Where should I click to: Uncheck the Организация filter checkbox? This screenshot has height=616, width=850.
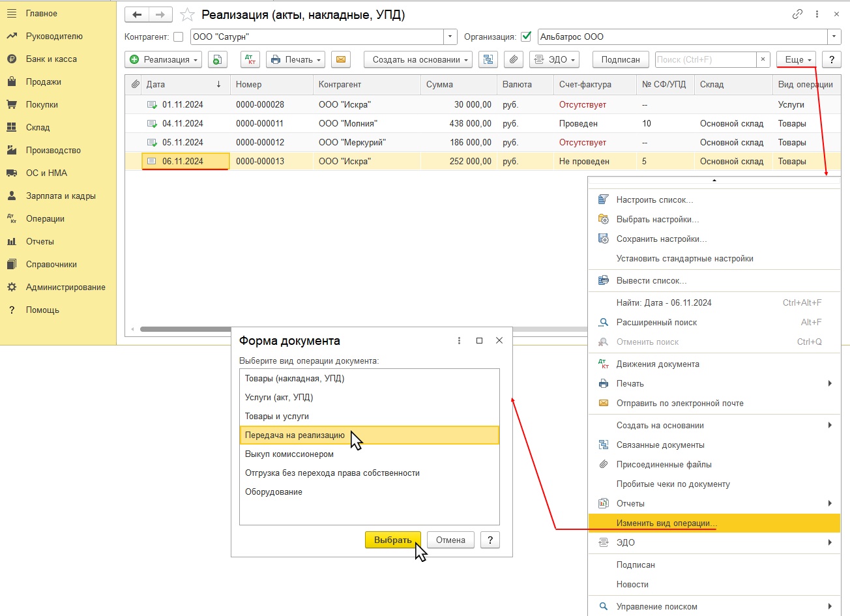point(526,37)
